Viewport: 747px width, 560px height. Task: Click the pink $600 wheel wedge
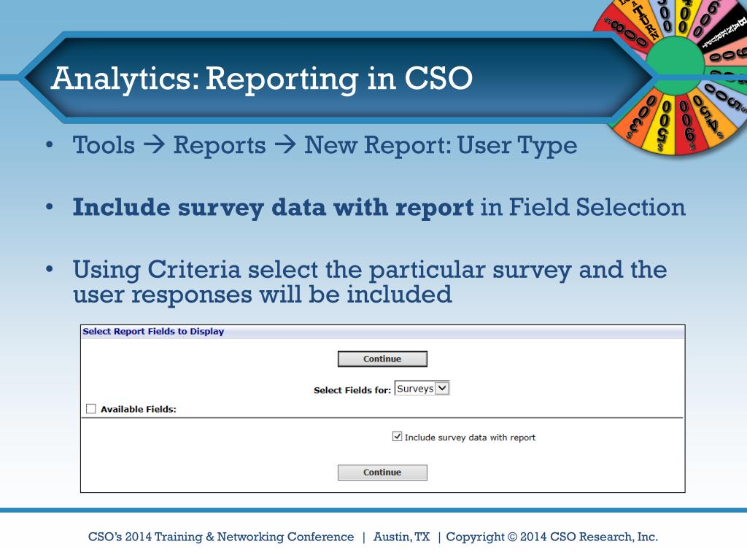(x=704, y=20)
